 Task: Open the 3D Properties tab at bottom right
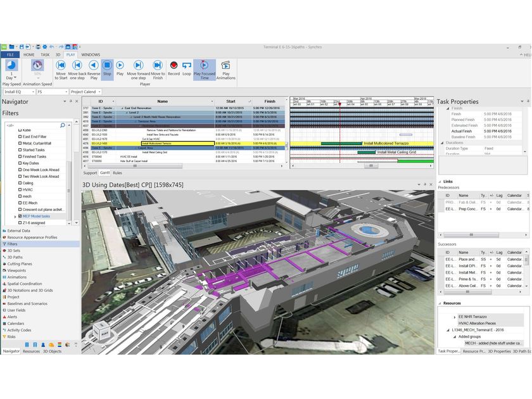[499, 351]
